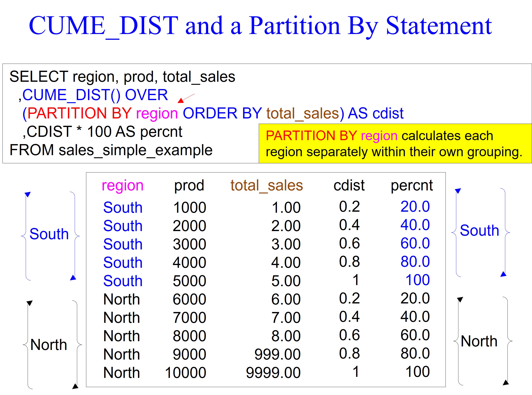532x395 pixels.
Task: Click the CUME_DIST() OVER text in query
Action: [95, 95]
